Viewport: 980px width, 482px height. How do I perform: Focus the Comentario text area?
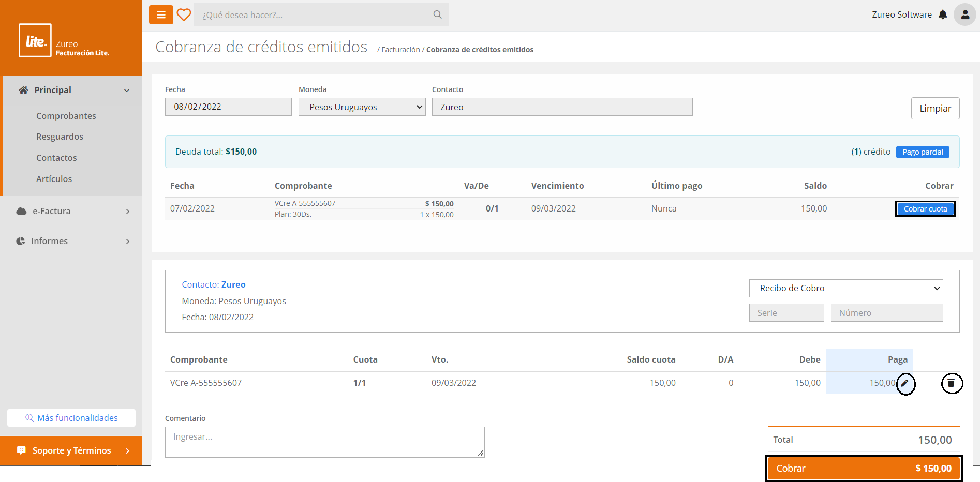[324, 442]
